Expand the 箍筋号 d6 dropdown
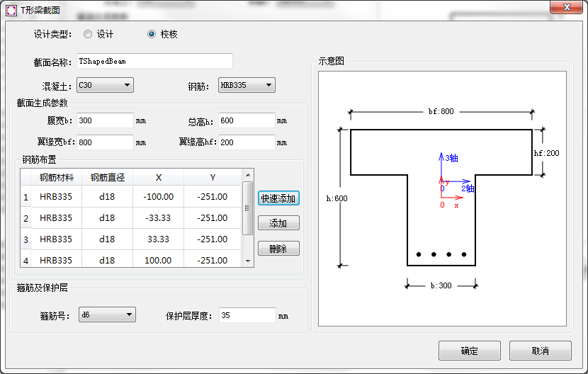Viewport: 588px width, 374px height. [x=106, y=314]
